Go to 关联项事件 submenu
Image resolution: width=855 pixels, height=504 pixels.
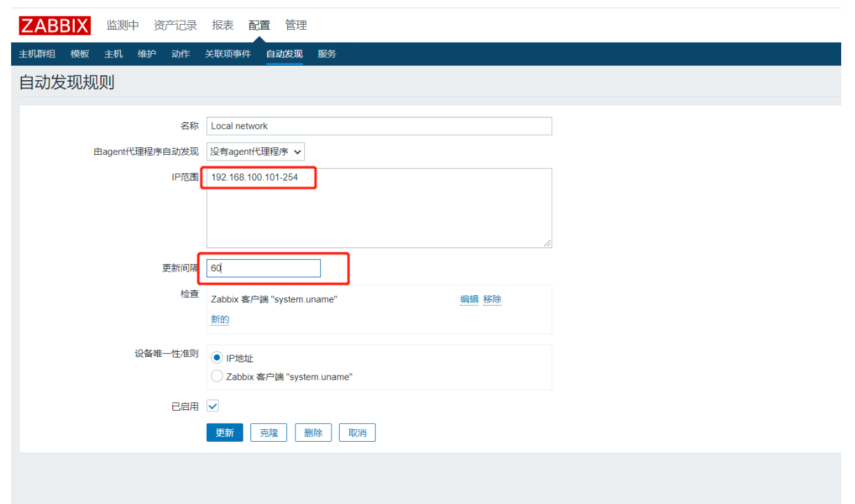tap(228, 54)
